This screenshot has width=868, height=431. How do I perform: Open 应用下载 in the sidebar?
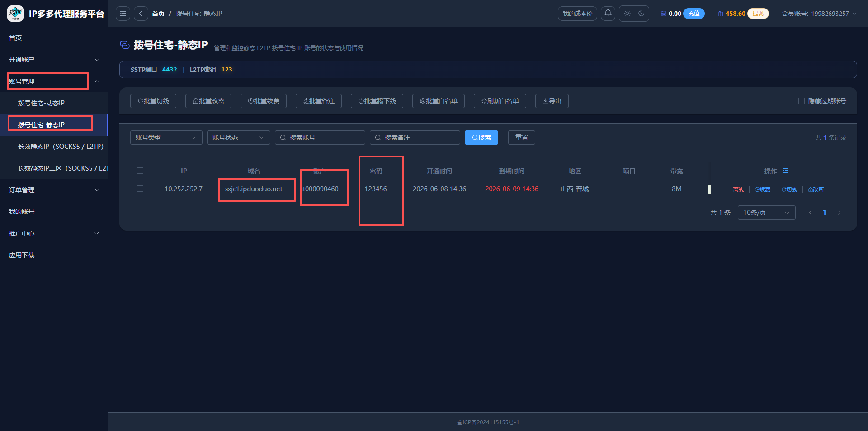point(54,255)
